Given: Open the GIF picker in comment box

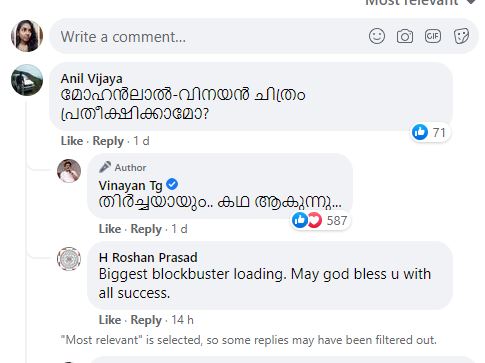Looking at the screenshot, I should (433, 36).
